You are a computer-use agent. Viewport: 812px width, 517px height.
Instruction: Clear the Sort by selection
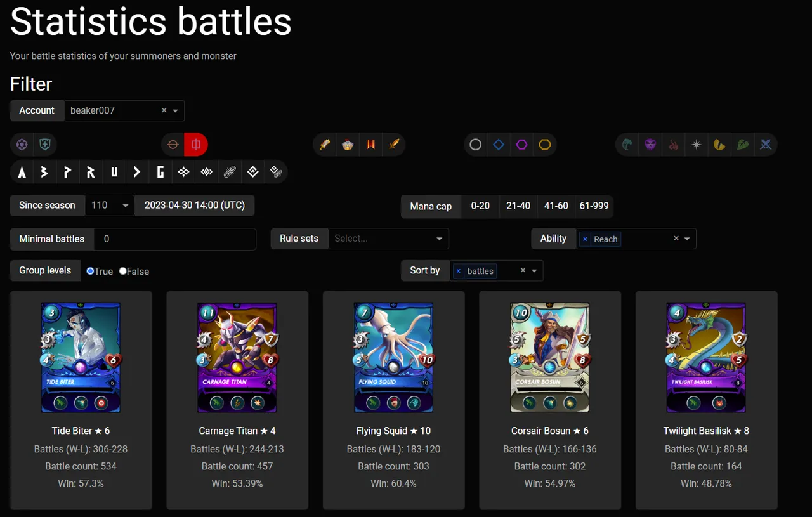(523, 270)
